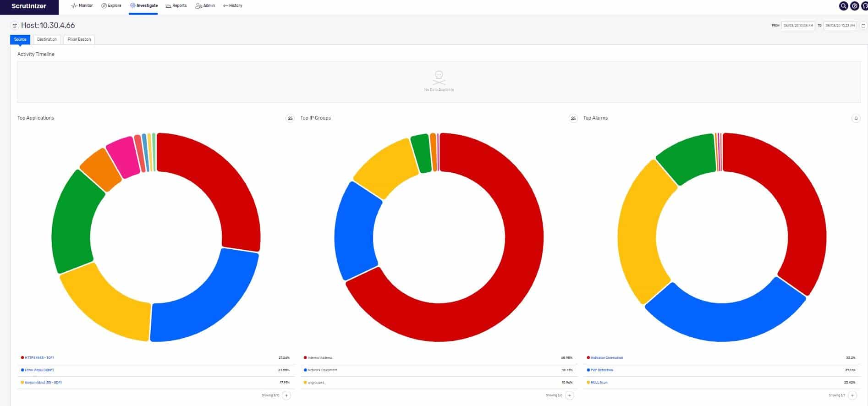Open Top Applications chart options icon
Image resolution: width=868 pixels, height=406 pixels.
tap(290, 118)
